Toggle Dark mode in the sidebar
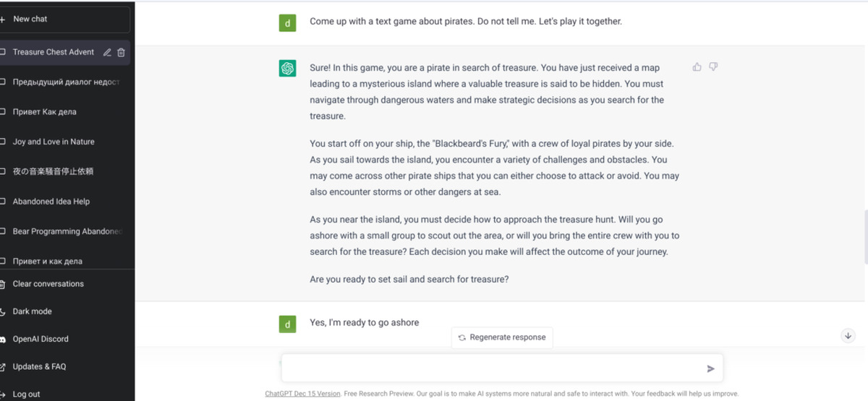The height and width of the screenshot is (401, 868). point(32,311)
